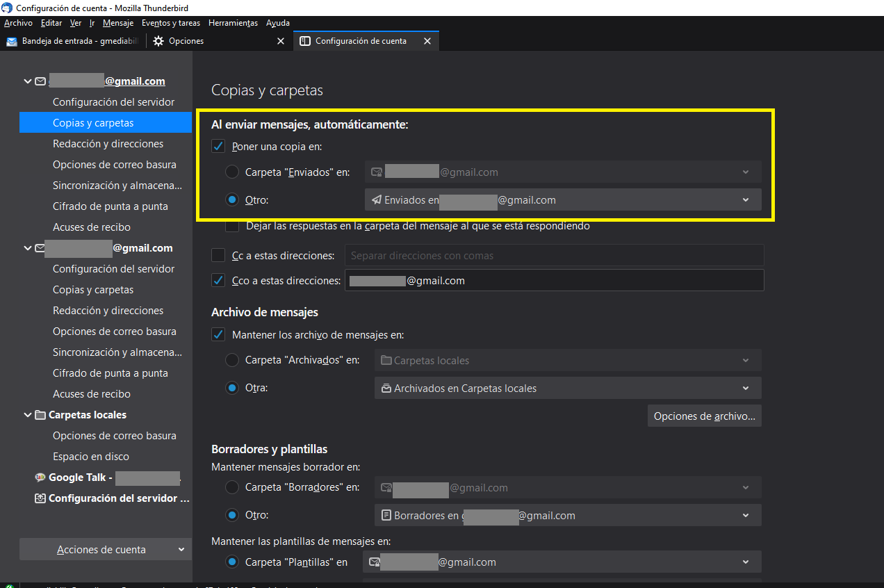Viewport: 884px width, 588px height.
Task: Select Carpeta "Archivados" en radio option
Action: [232, 361]
